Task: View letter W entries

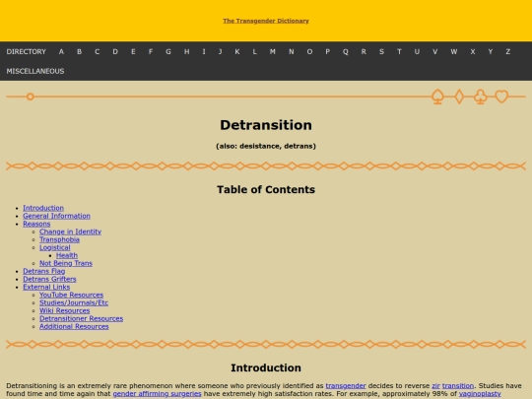Action: 454,51
